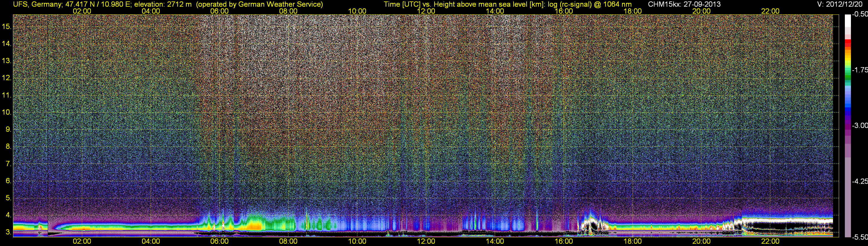This screenshot has height=246, width=868.
Task: Click the 12. km height axis label
Action: point(7,78)
